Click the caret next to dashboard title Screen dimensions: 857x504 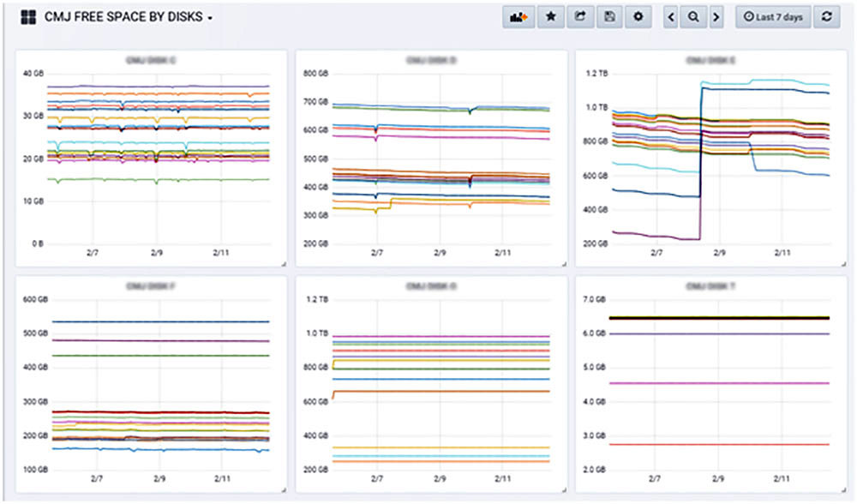209,18
